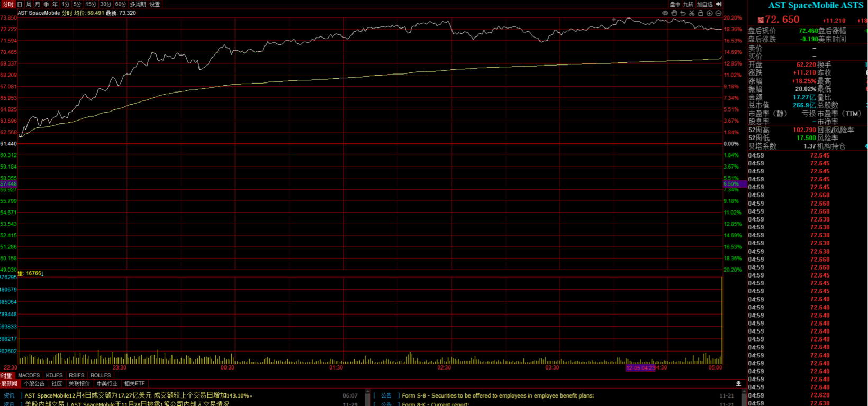Image resolution: width=868 pixels, height=406 pixels.
Task: Open the 个股公告 announcements tab
Action: [34, 384]
